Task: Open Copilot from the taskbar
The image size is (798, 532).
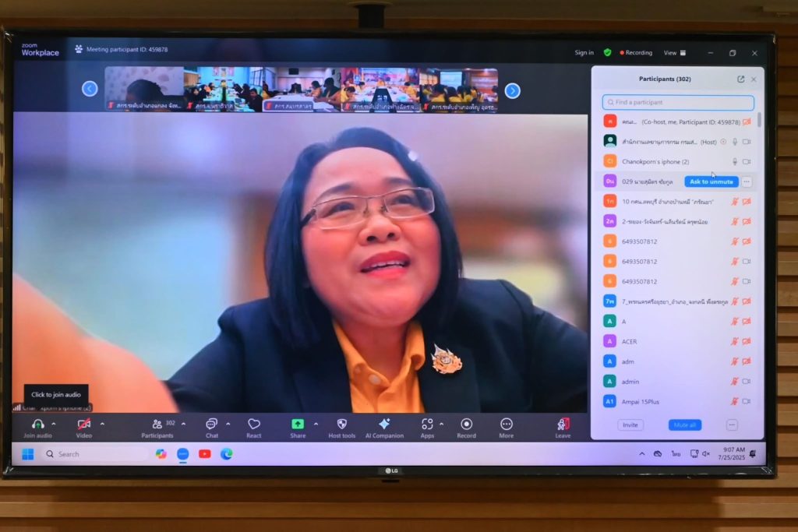Action: (161, 453)
